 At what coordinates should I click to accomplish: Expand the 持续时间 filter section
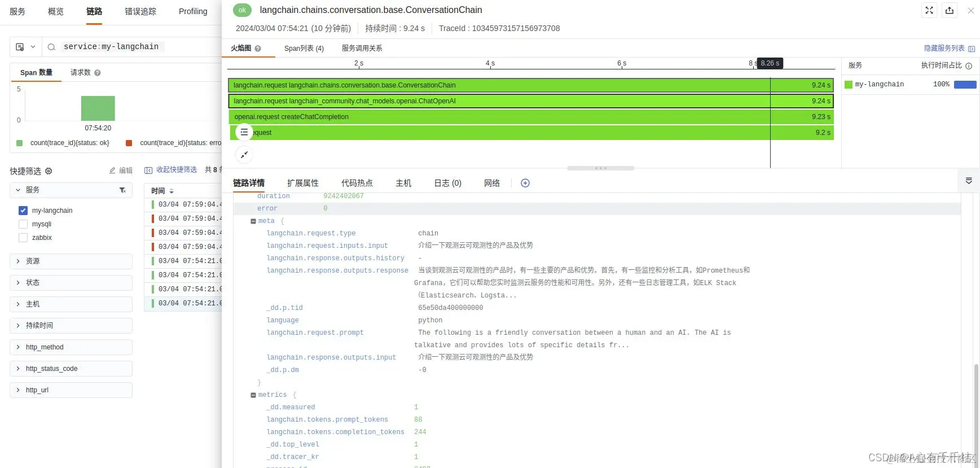point(71,326)
